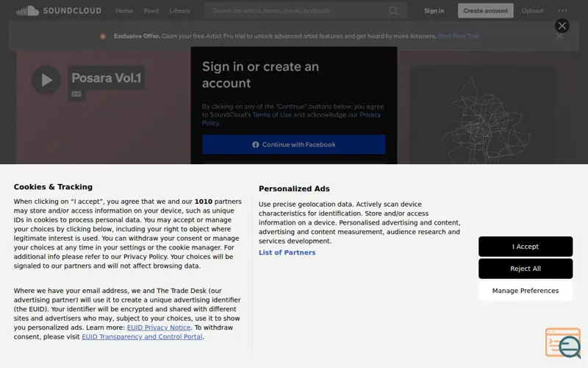Click the bold 1010 partners count
The image size is (588, 368).
tap(204, 202)
